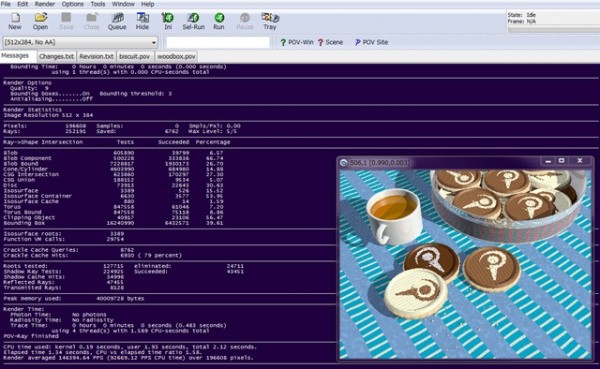Send POV-Ray to Tray
The width and height of the screenshot is (600, 369).
[x=270, y=21]
